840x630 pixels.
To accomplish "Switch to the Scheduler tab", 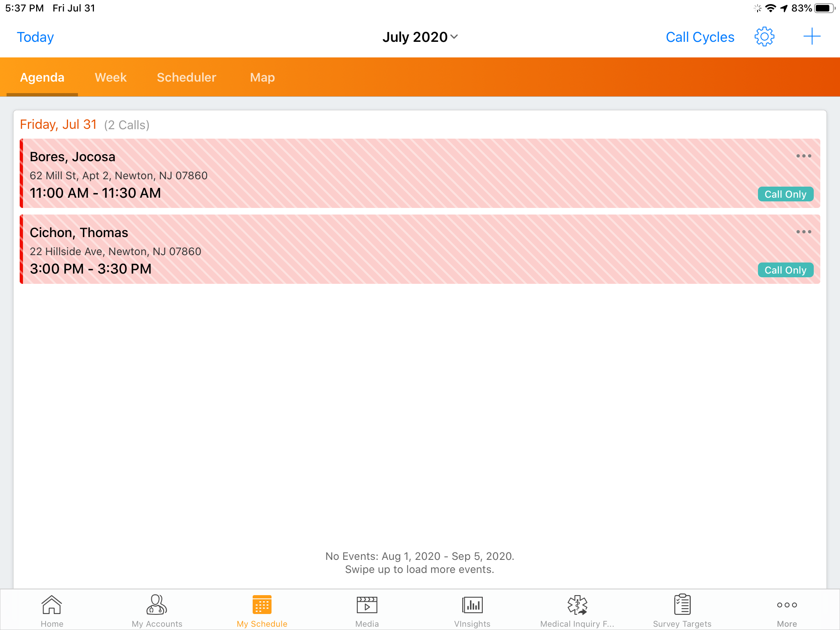I will coord(186,78).
